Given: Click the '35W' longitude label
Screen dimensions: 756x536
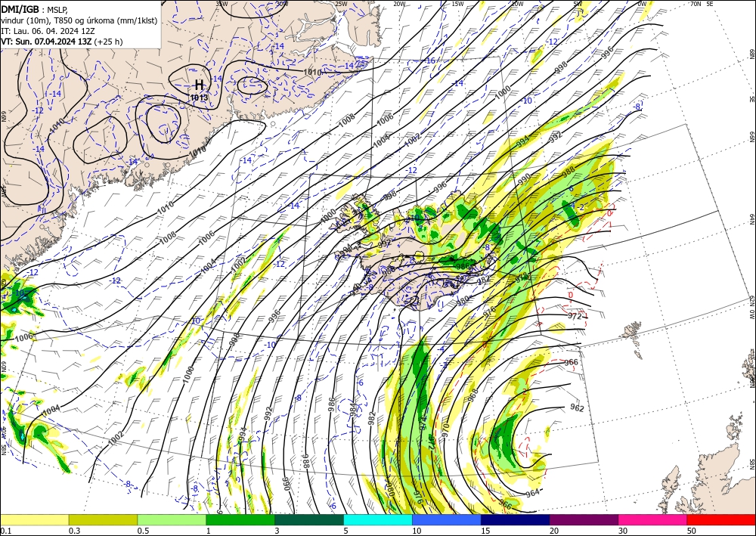Looking at the screenshot, I should (x=222, y=4).
